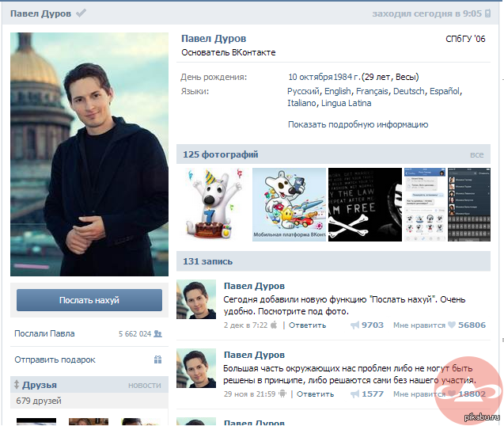Viewport: 504px width, 426px height.
Task: Open the Друзья section header
Action: click(40, 385)
